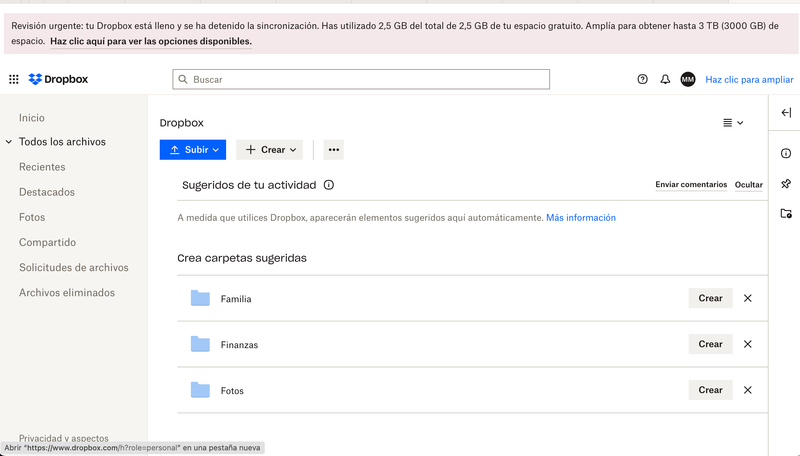Focus the Buscar search field
The height and width of the screenshot is (456, 800).
361,79
